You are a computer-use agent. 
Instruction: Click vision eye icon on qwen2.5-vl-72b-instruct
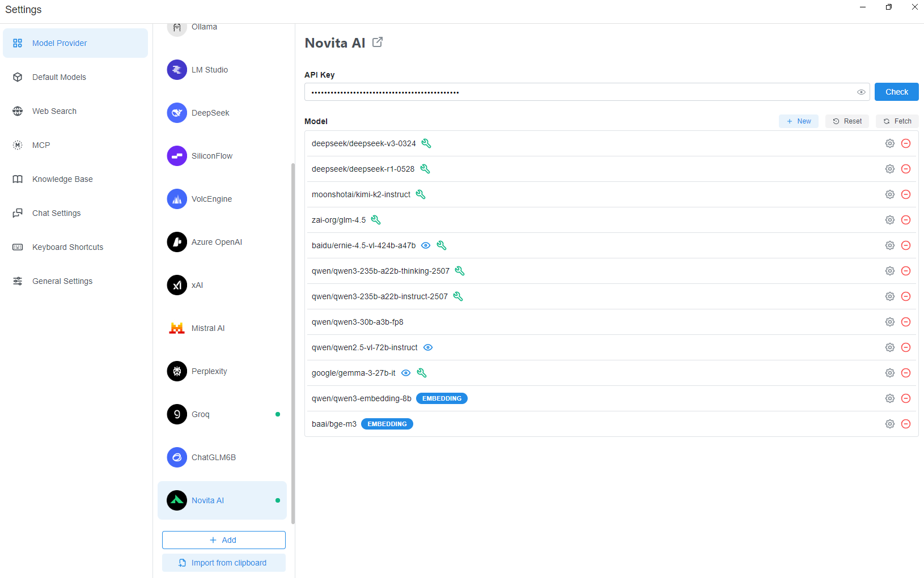[428, 347]
